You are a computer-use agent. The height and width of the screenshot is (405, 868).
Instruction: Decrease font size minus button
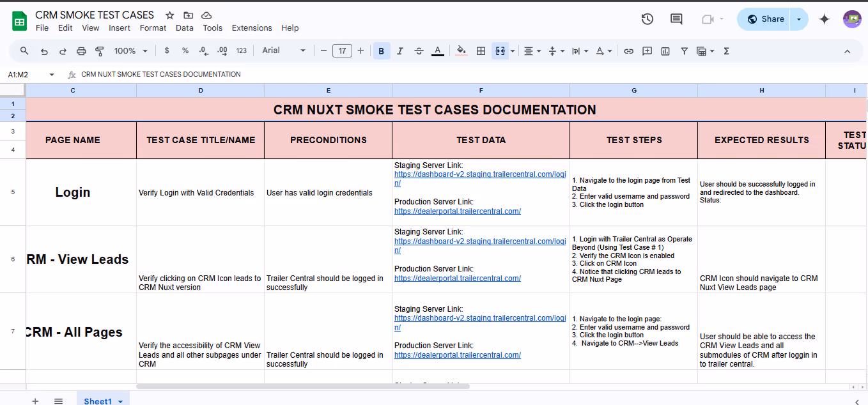[x=324, y=51]
